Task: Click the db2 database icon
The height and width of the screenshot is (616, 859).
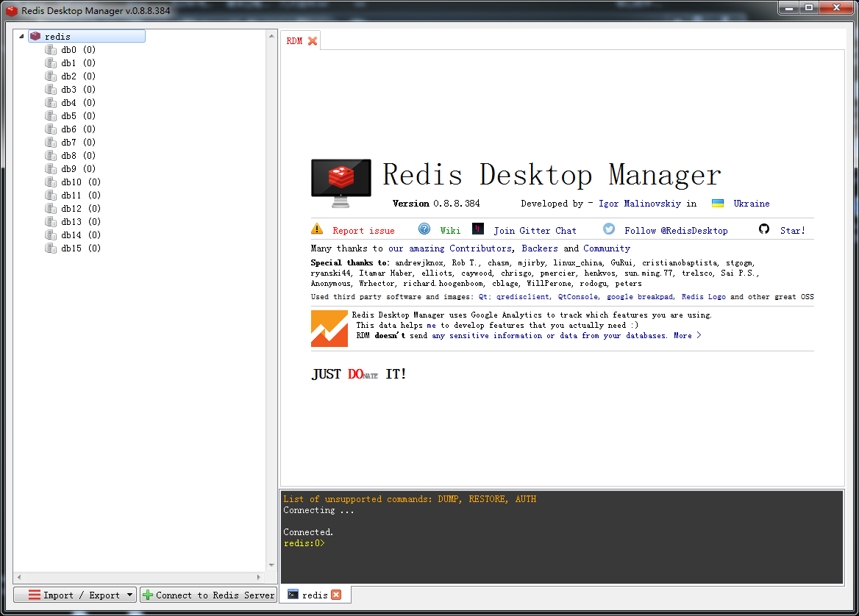Action: click(51, 76)
